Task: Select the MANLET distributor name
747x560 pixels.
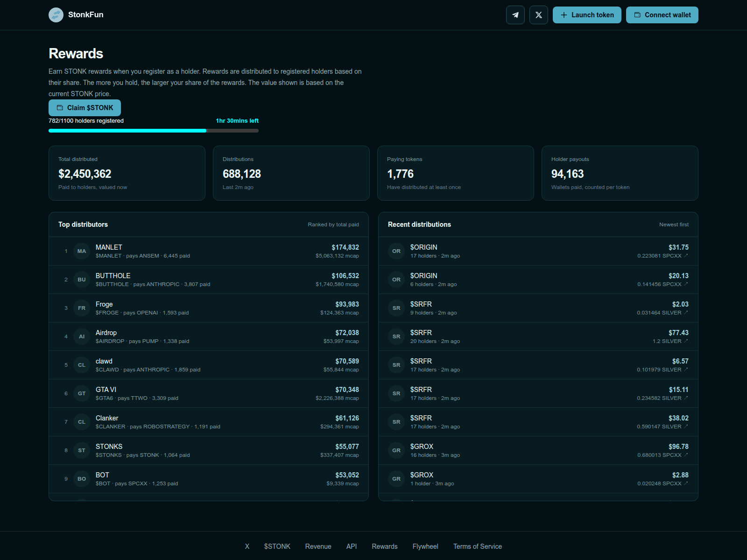Action: click(109, 247)
